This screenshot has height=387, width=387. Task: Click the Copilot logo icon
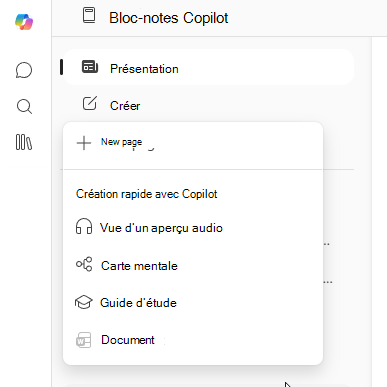pos(24,22)
